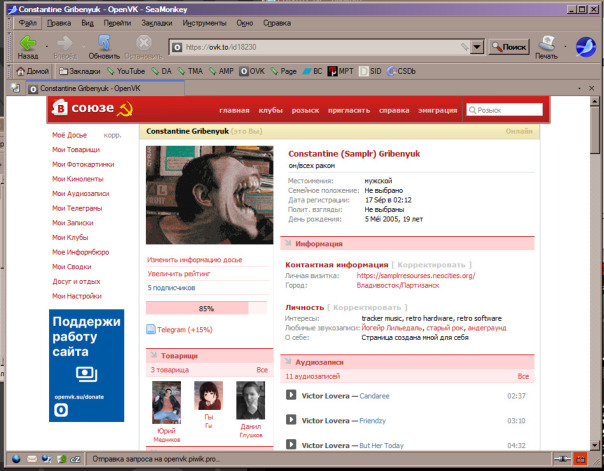Reload page with the Обновить icon
Screen dimensions: 604x471
pos(104,43)
